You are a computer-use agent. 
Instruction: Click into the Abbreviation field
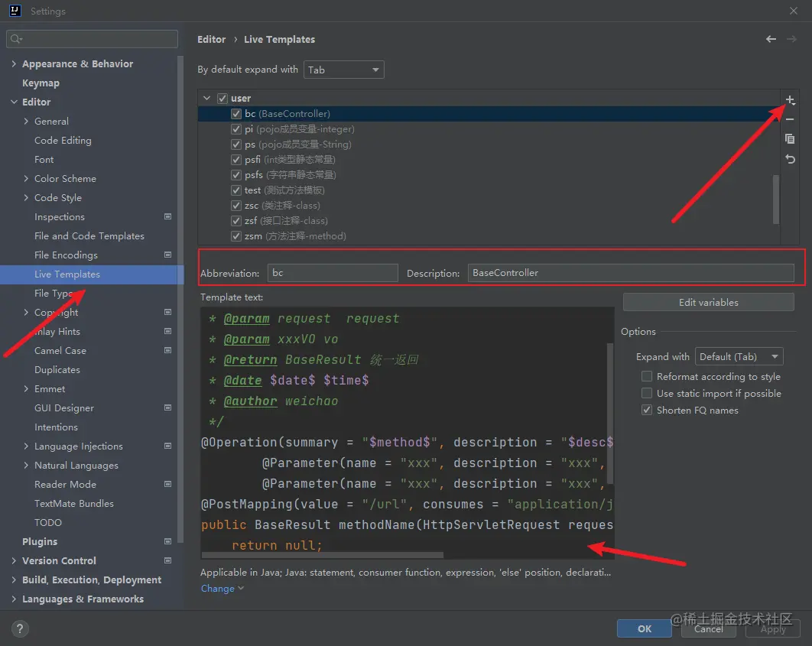tap(333, 273)
